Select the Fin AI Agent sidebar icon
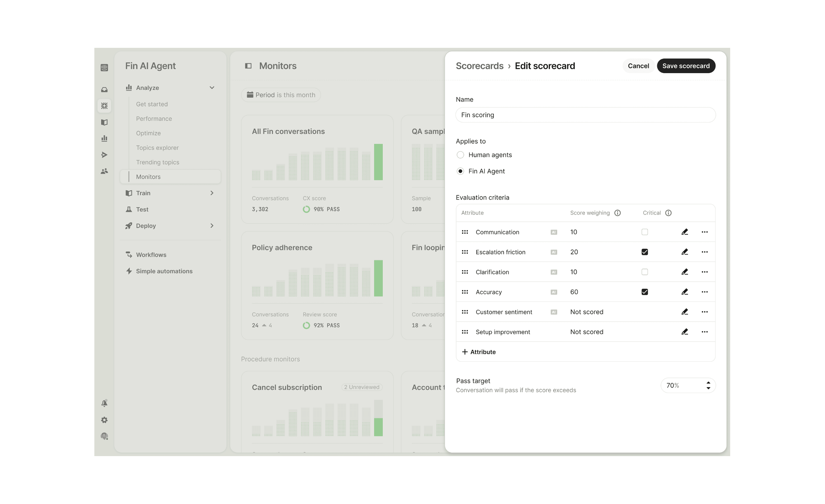The image size is (825, 504). tap(105, 106)
